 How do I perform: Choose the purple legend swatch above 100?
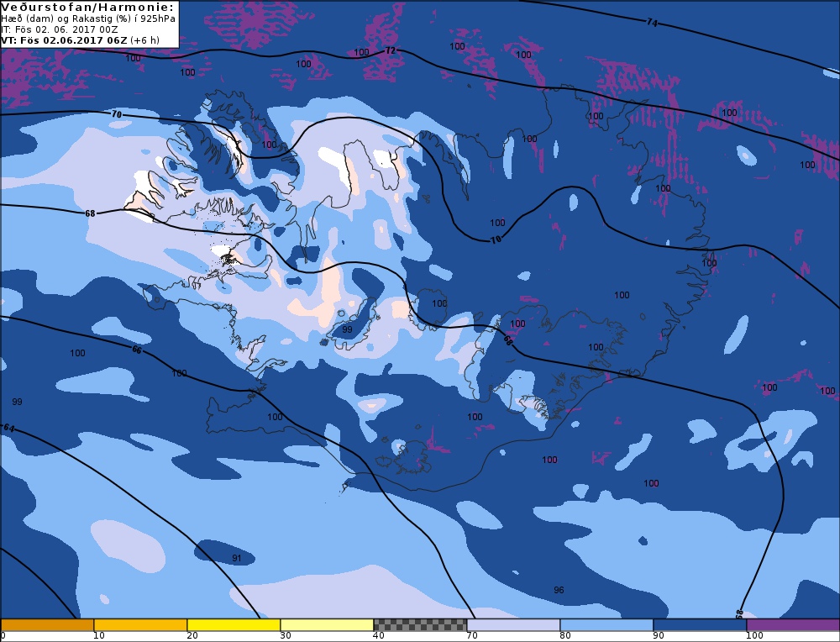click(793, 625)
